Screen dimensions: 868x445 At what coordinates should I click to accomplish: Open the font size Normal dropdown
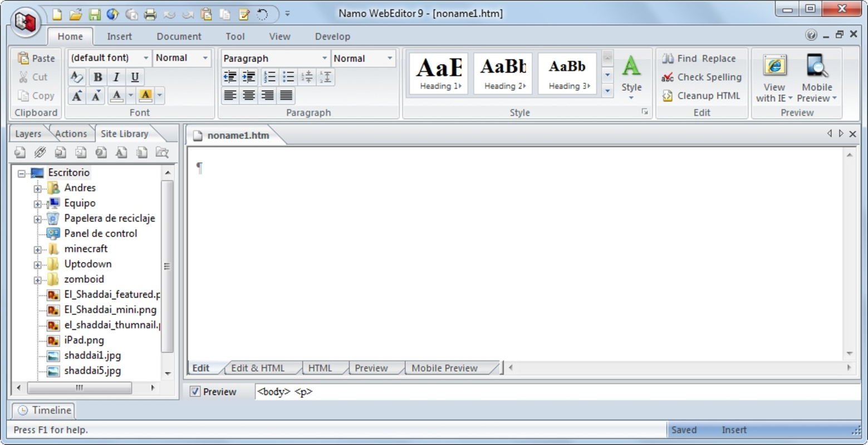point(205,58)
